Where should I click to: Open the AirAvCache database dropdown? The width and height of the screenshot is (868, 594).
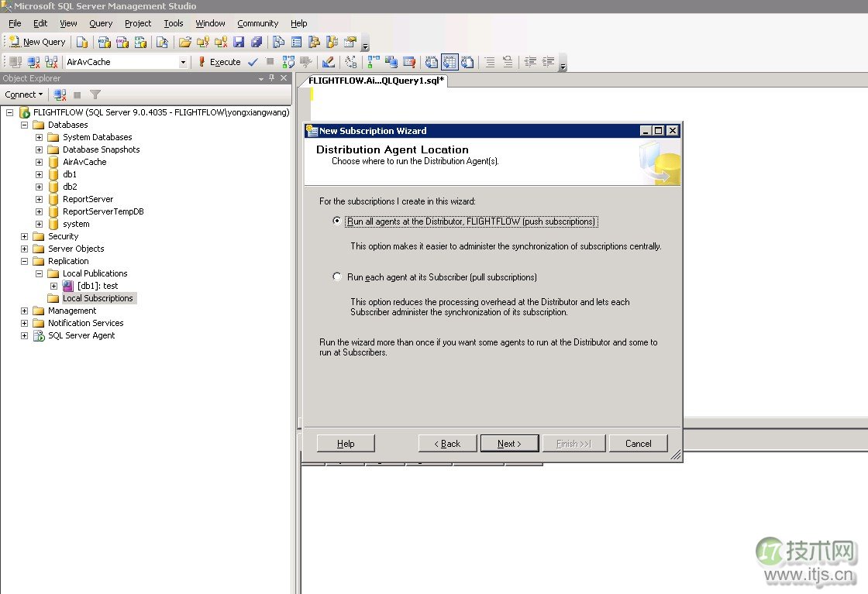[x=183, y=62]
